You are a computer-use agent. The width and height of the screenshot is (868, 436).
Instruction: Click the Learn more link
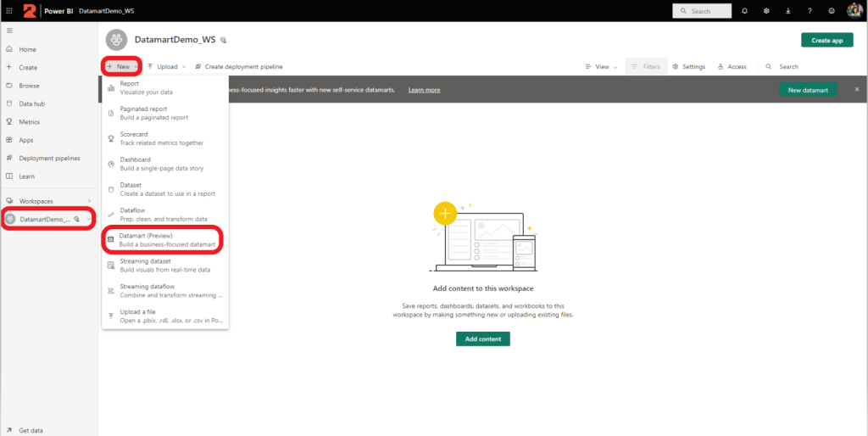424,90
